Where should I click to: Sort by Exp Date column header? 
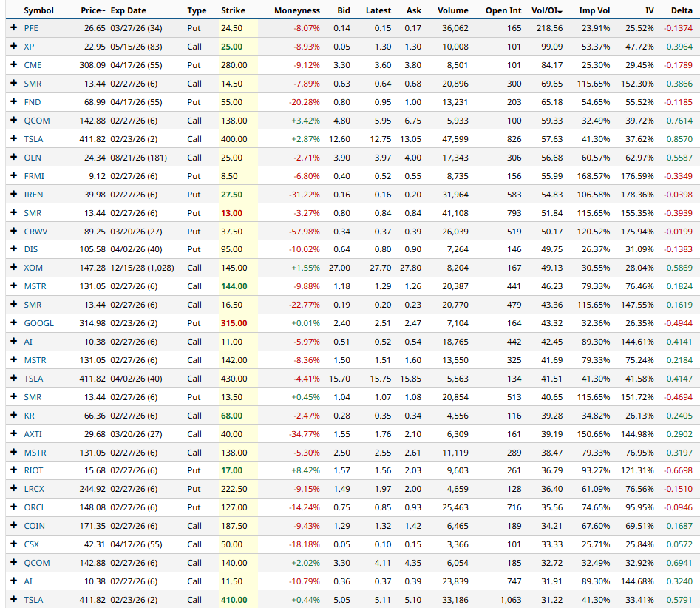coord(128,10)
